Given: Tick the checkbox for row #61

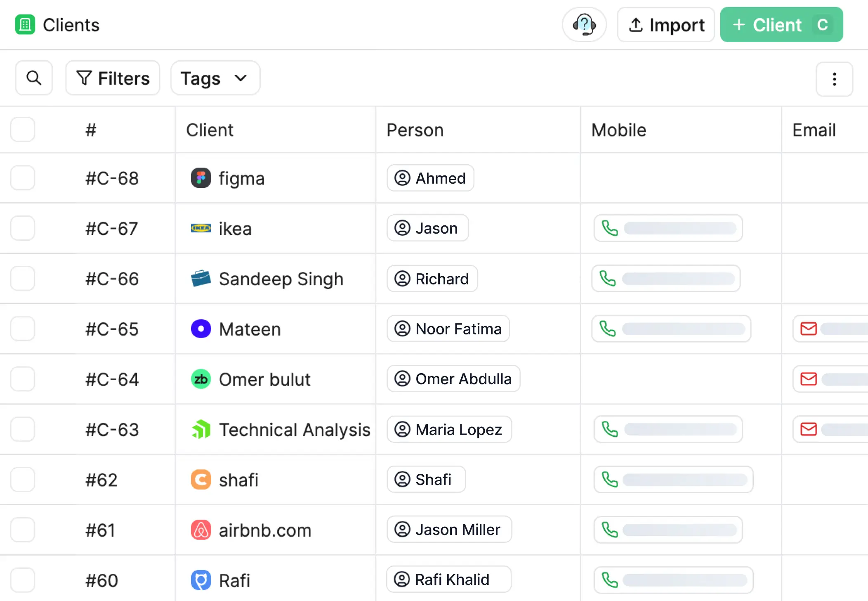Looking at the screenshot, I should (23, 530).
